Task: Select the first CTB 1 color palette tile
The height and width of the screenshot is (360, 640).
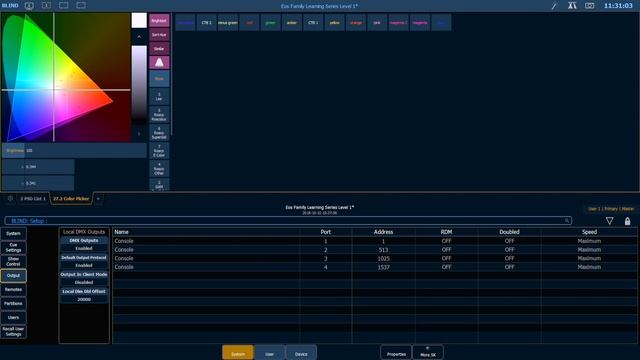Action: tap(207, 22)
